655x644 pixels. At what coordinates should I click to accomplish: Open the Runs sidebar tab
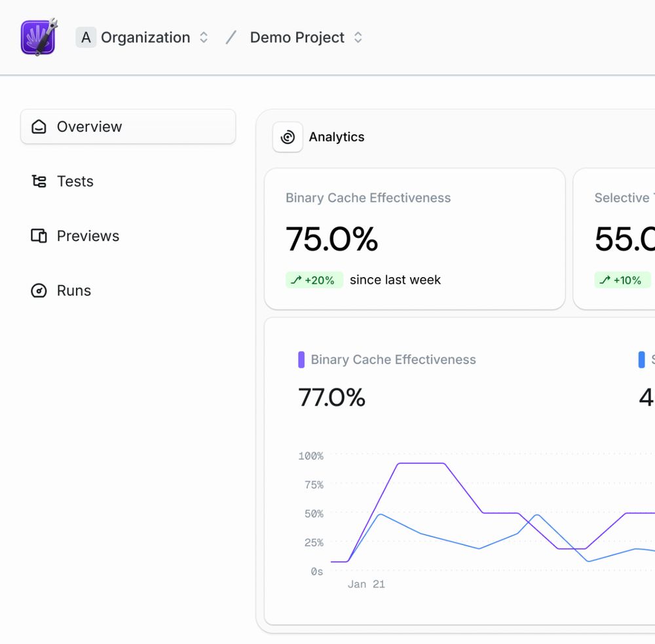pyautogui.click(x=128, y=290)
